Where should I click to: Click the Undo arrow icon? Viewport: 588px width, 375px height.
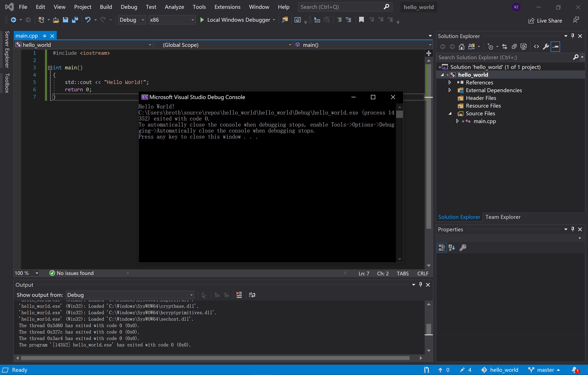(88, 20)
